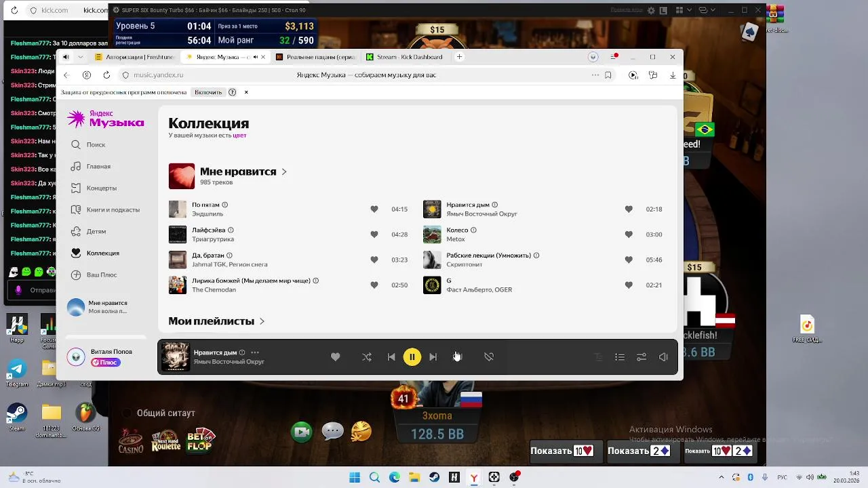Viewport: 868px width, 488px height.
Task: Unlike the track Рабские лекции (Умножить)
Action: click(x=629, y=260)
